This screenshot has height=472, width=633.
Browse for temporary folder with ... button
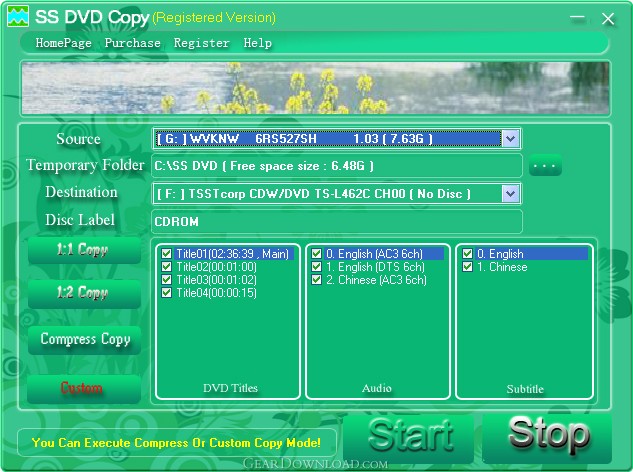click(545, 166)
